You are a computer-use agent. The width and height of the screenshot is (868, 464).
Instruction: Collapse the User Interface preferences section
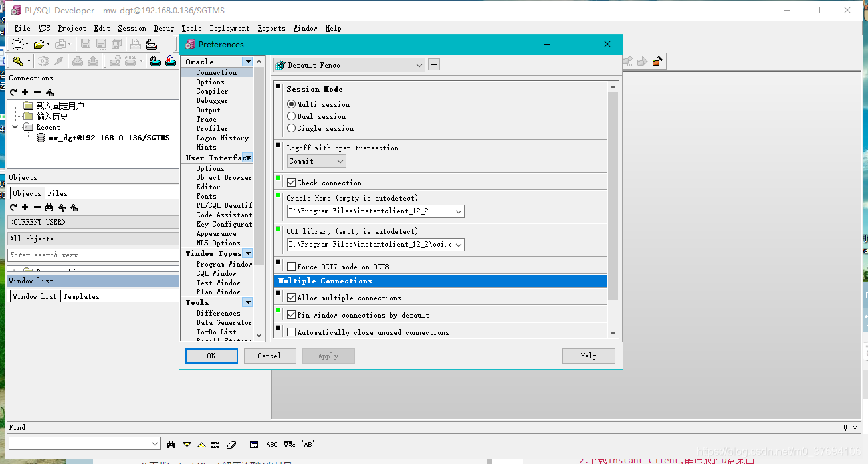tap(247, 158)
